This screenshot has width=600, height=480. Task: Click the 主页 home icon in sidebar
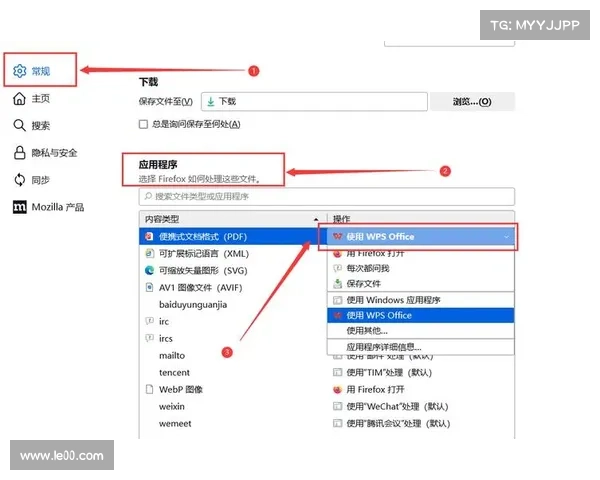click(x=19, y=98)
